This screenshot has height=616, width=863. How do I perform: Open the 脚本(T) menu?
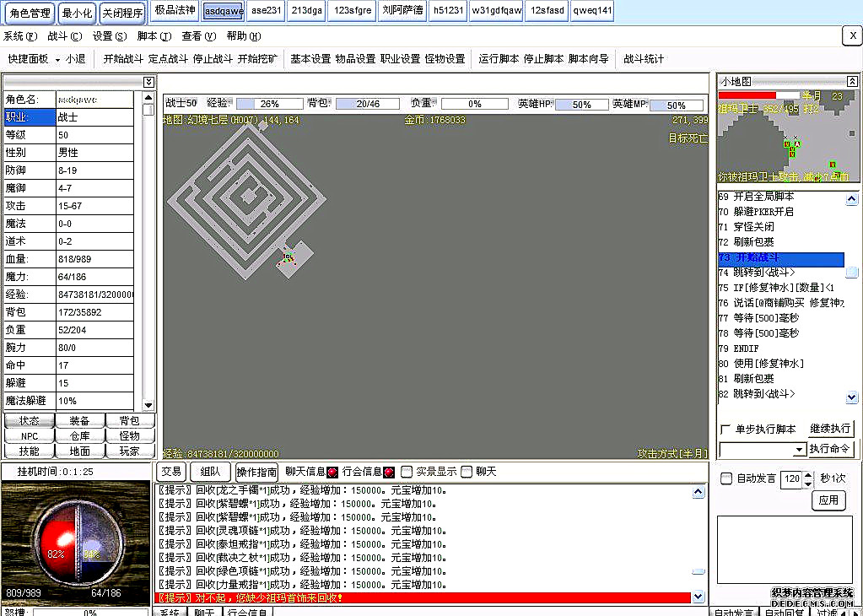[x=154, y=36]
